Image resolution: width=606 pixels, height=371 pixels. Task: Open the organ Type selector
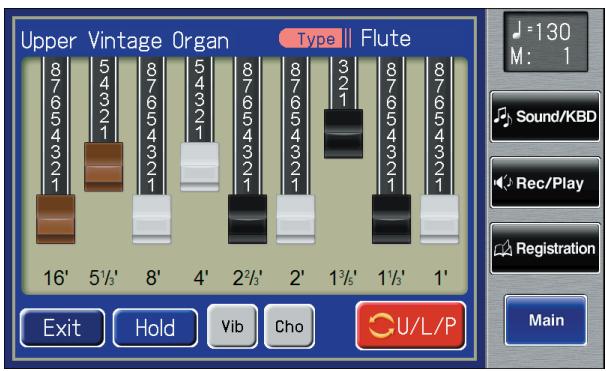pyautogui.click(x=315, y=39)
